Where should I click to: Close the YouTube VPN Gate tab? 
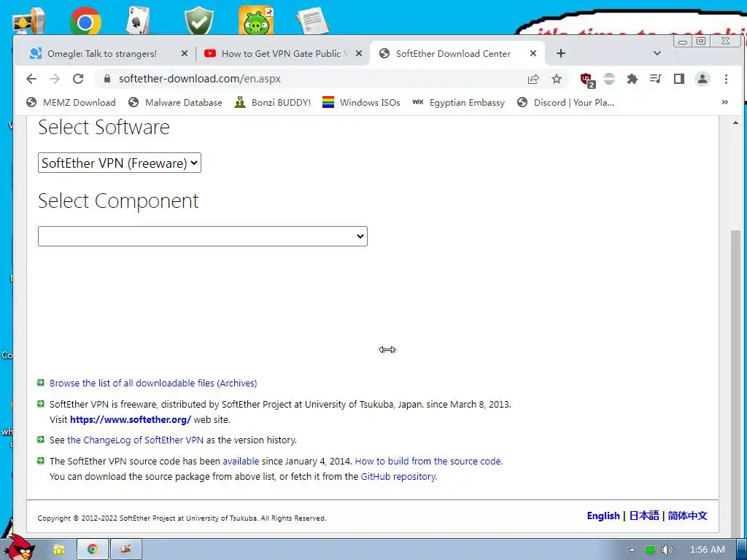[359, 53]
